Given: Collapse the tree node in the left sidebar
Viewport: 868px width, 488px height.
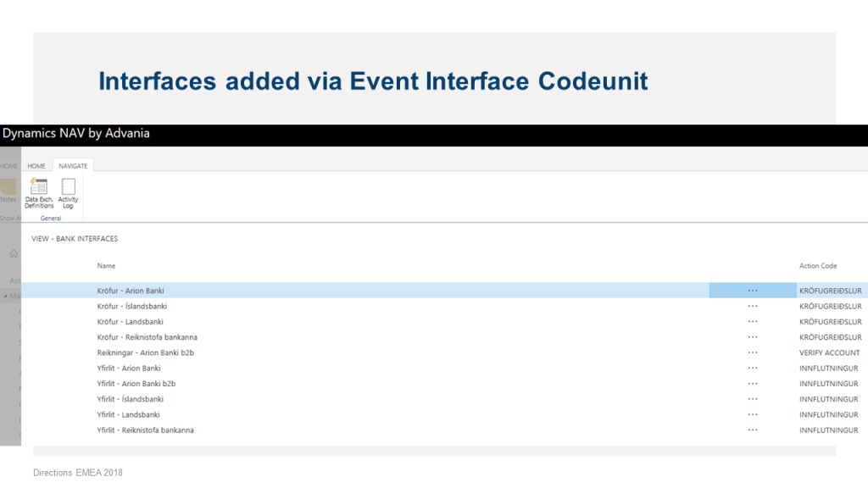Looking at the screenshot, I should click(x=4, y=296).
